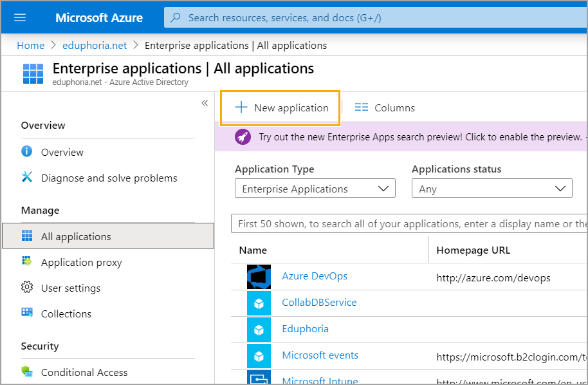Click the Application proxy icon
Screen dimensions: 588x385
pos(27,261)
